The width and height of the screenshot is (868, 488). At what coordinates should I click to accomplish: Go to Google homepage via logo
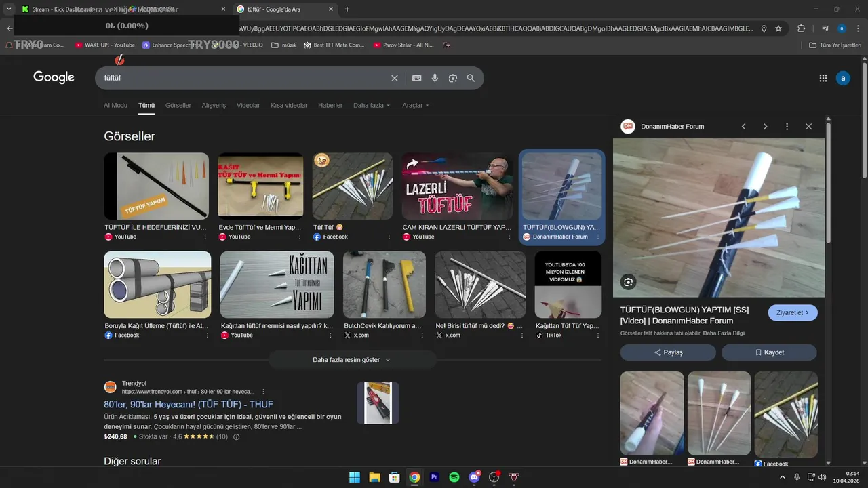pyautogui.click(x=54, y=77)
